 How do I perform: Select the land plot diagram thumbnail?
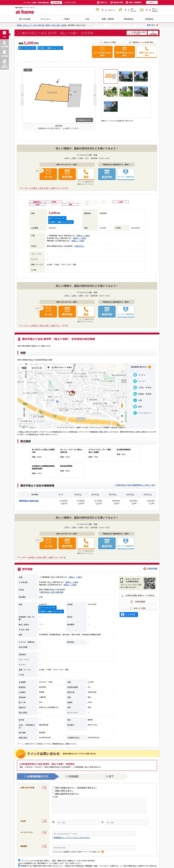point(110,77)
